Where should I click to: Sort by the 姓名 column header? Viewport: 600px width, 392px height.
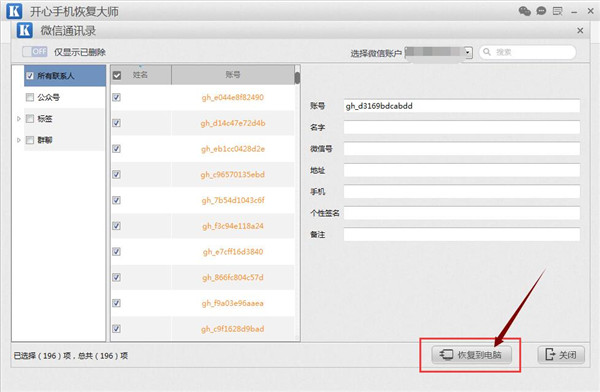point(140,75)
